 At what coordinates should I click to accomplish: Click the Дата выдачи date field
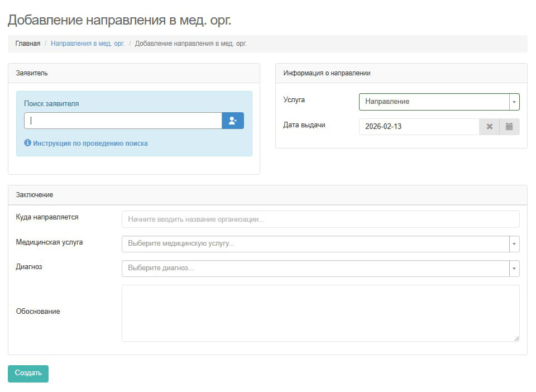click(419, 126)
